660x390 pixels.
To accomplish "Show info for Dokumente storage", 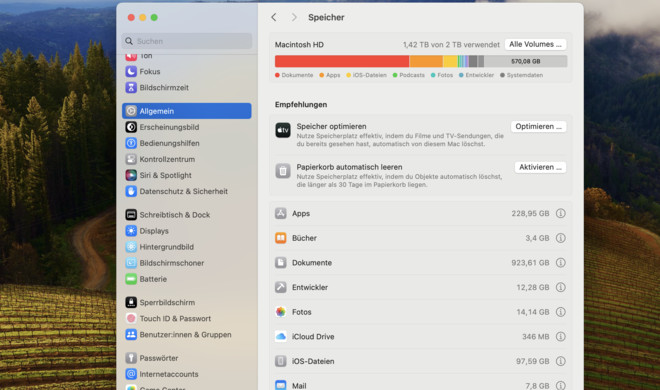I will pyautogui.click(x=560, y=263).
